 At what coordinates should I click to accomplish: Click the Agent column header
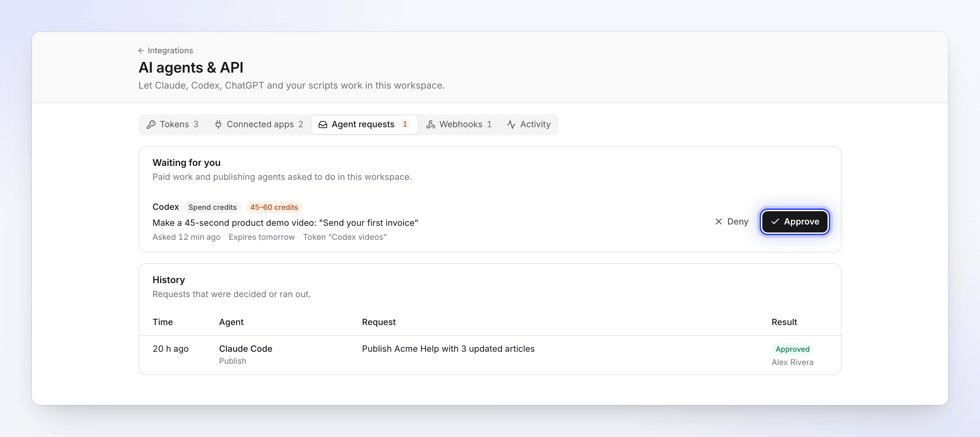231,322
